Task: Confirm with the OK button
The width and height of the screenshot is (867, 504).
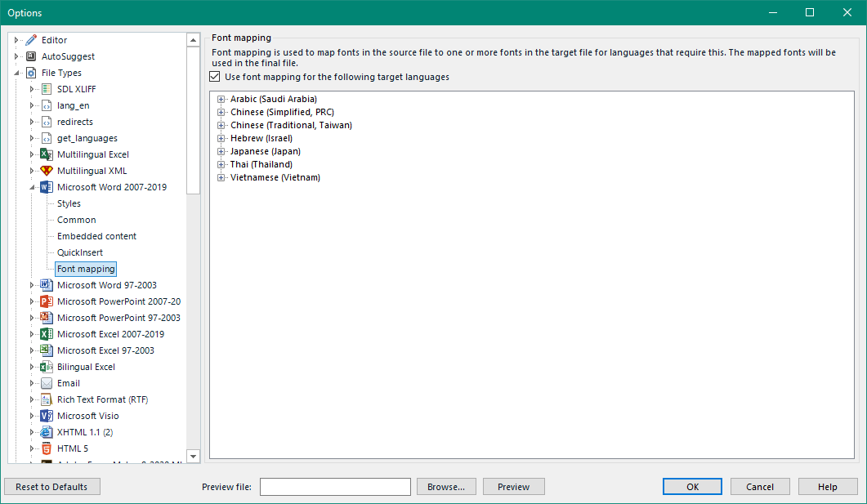Action: pos(692,487)
